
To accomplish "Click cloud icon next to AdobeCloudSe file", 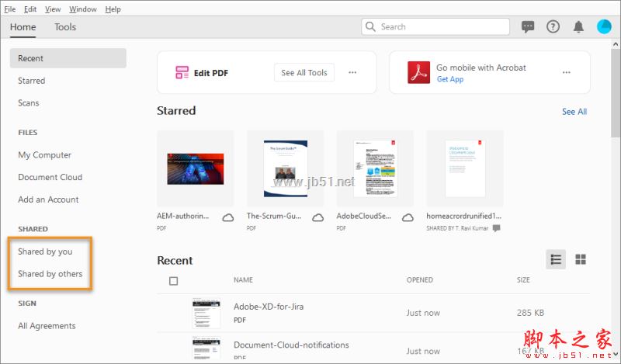I will (x=408, y=217).
